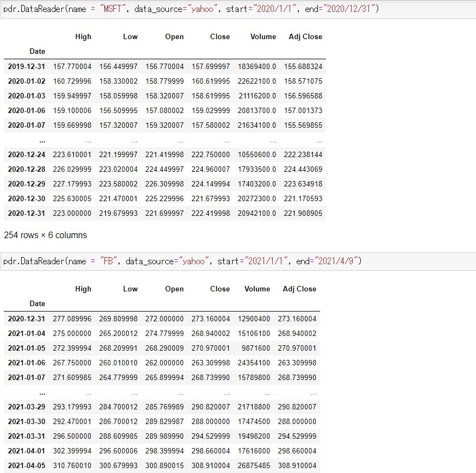The image size is (476, 473).
Task: Click the Open value 262.000000
Action: click(165, 363)
